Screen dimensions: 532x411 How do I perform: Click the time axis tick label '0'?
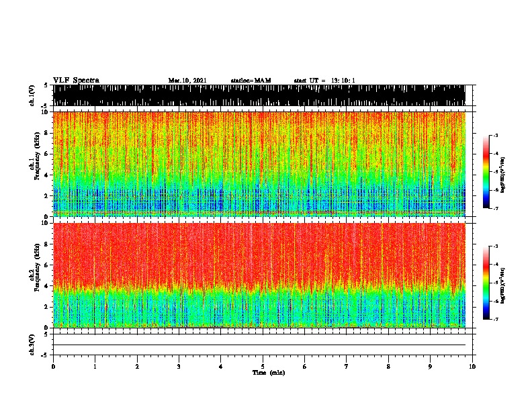tap(53, 366)
